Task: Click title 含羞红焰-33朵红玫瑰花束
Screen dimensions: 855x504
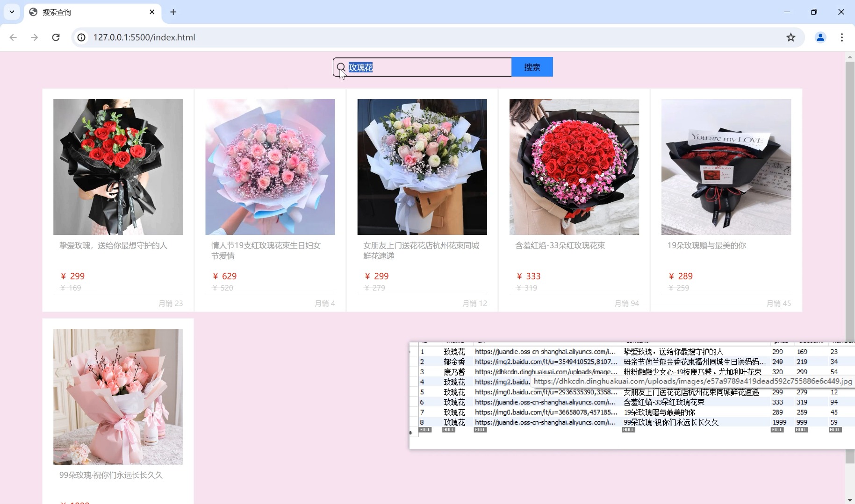Action: (x=560, y=246)
